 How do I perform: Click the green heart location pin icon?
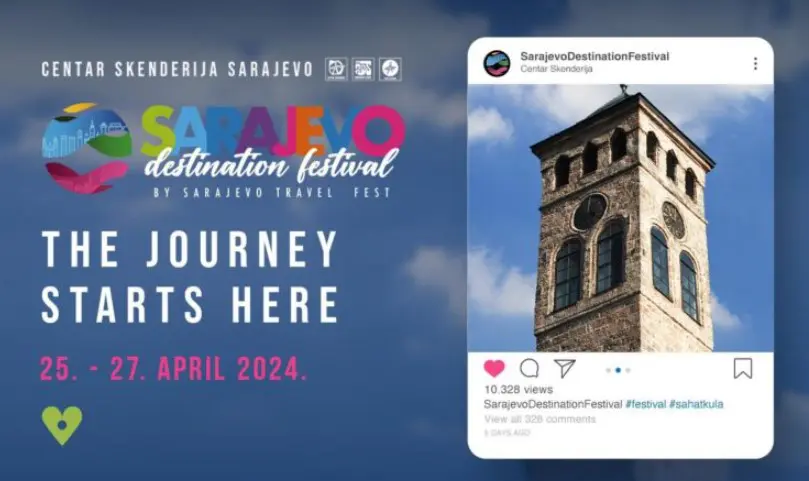pos(62,425)
